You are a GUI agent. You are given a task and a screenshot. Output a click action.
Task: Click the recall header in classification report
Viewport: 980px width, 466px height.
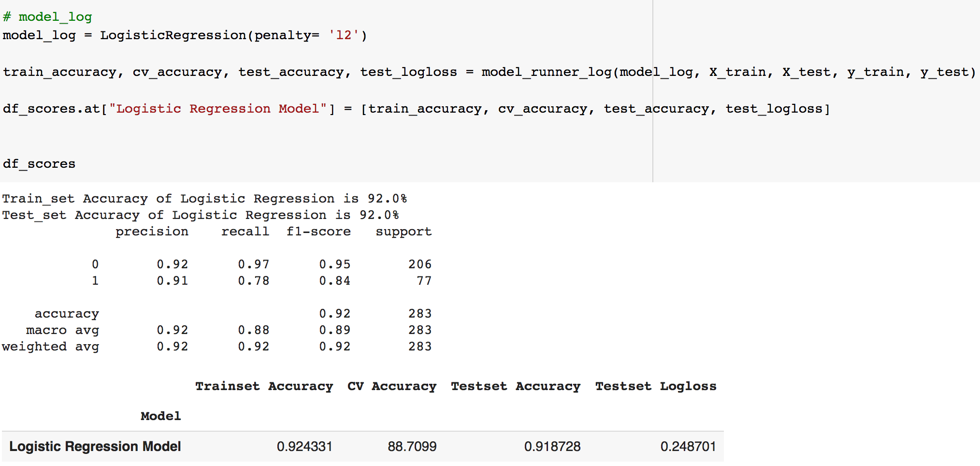pos(245,232)
